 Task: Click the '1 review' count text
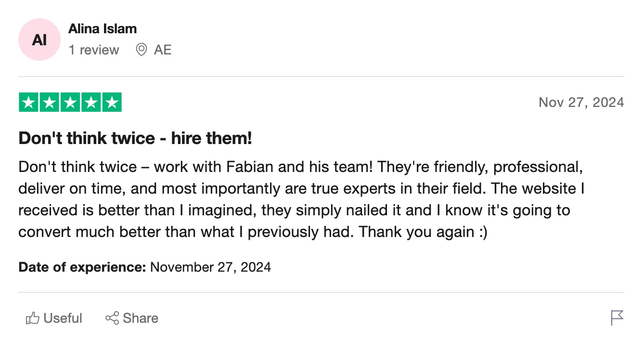tap(94, 50)
